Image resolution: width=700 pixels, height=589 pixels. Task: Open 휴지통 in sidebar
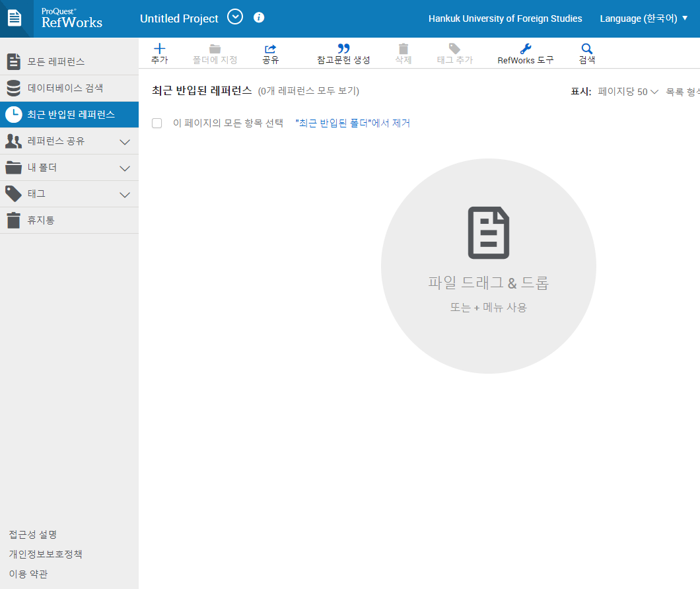(x=69, y=220)
